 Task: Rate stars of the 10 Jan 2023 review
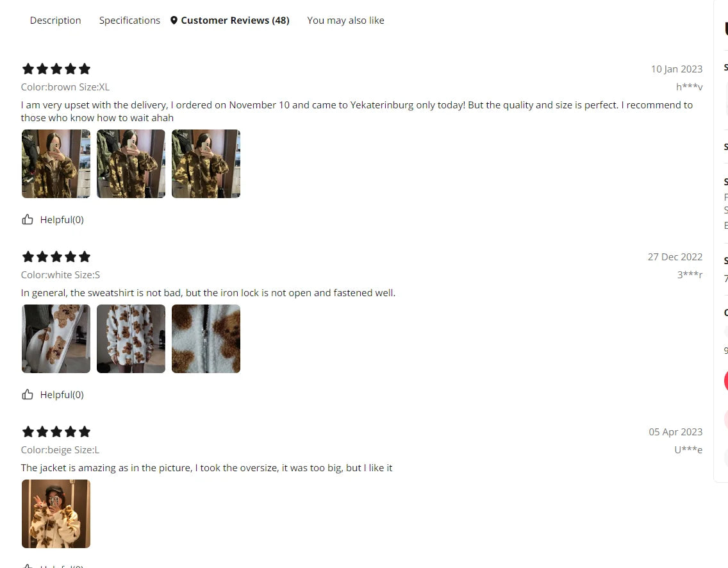tap(56, 69)
